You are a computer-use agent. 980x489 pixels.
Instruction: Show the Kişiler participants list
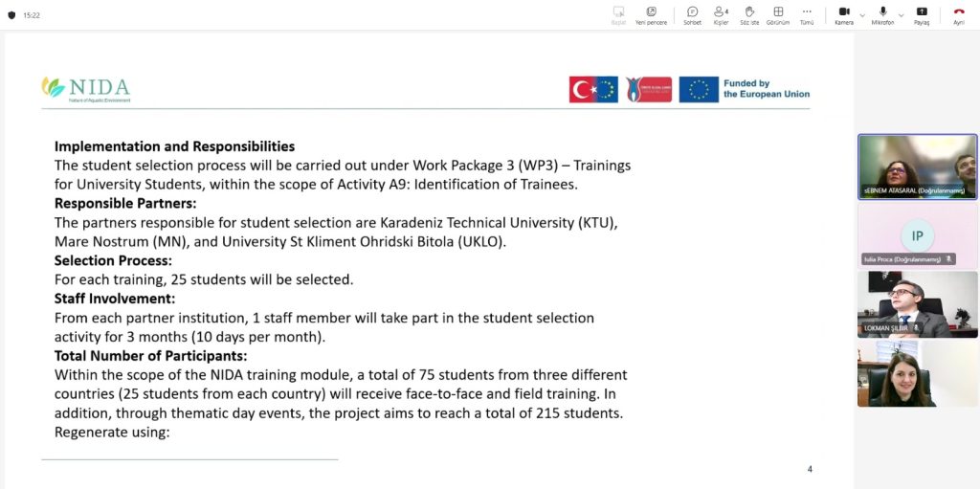coord(721,14)
